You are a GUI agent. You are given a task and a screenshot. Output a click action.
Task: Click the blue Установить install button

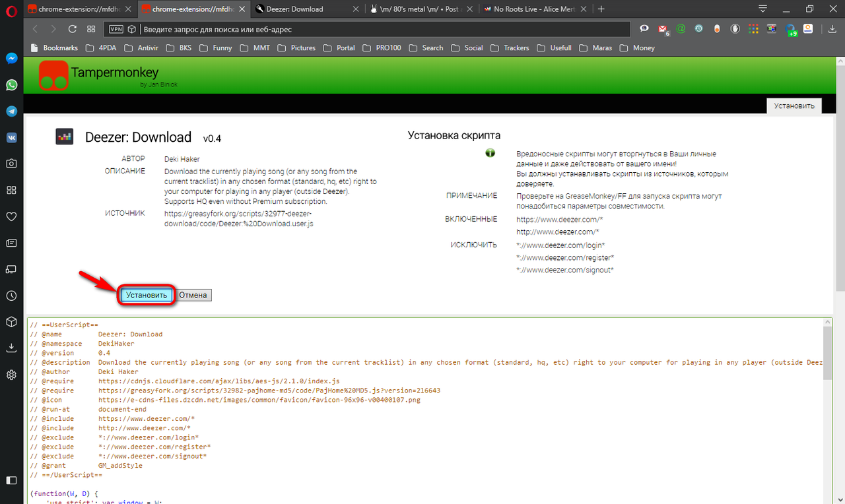pos(147,295)
